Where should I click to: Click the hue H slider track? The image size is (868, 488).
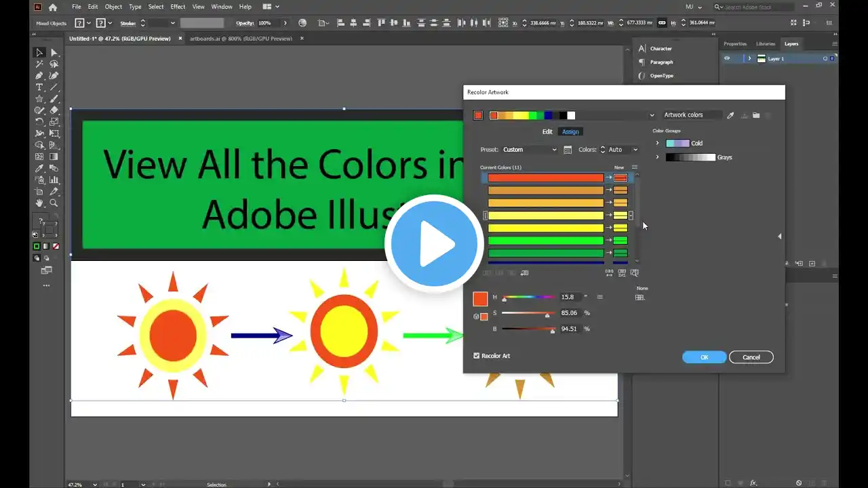(x=529, y=297)
